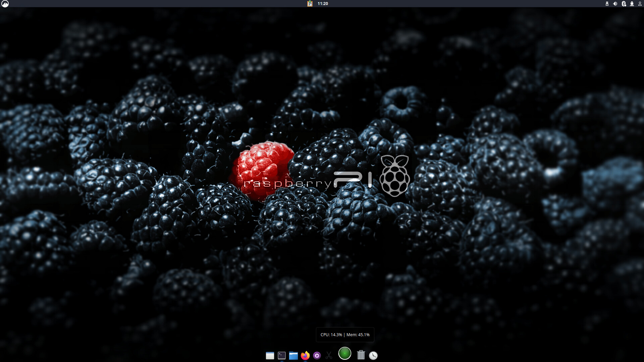Open the blue Files folder in the dock

293,356
